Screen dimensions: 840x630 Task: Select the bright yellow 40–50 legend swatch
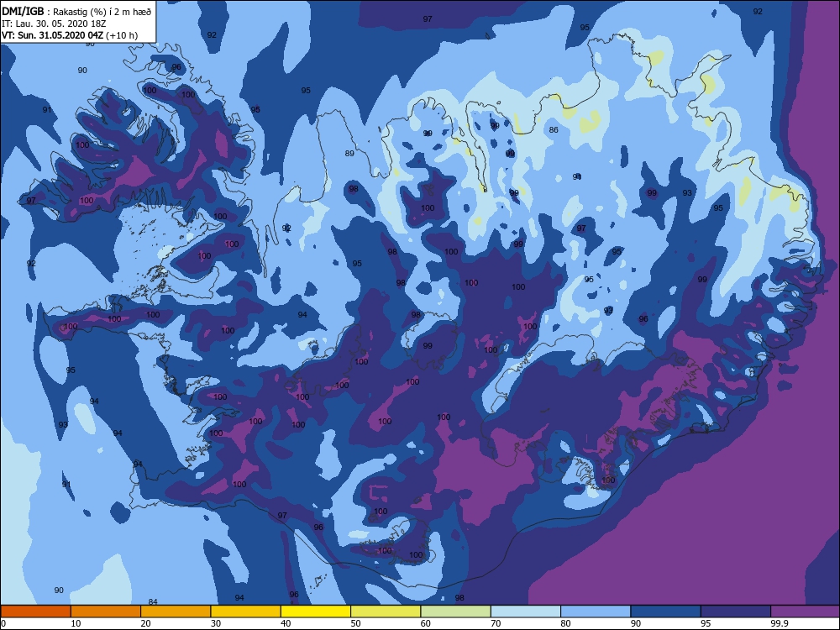point(316,612)
